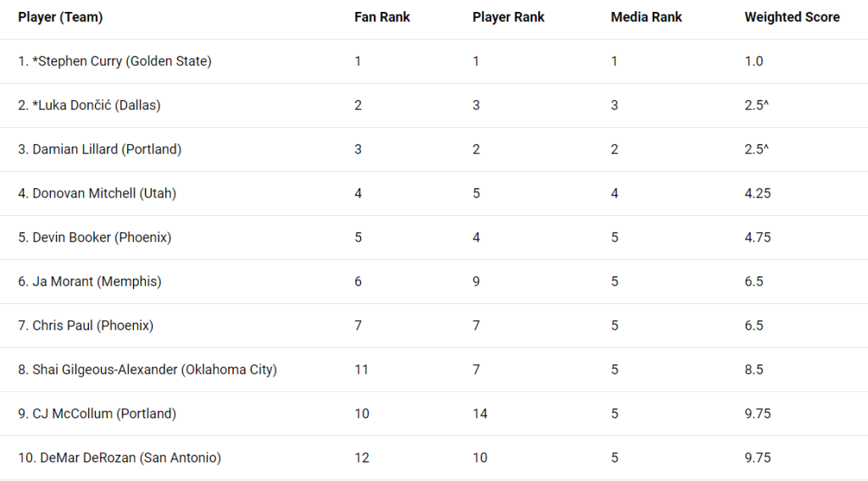The width and height of the screenshot is (868, 481).
Task: Click Shai Gilgeous-Alexander's fan rank 11
Action: pyautogui.click(x=361, y=369)
